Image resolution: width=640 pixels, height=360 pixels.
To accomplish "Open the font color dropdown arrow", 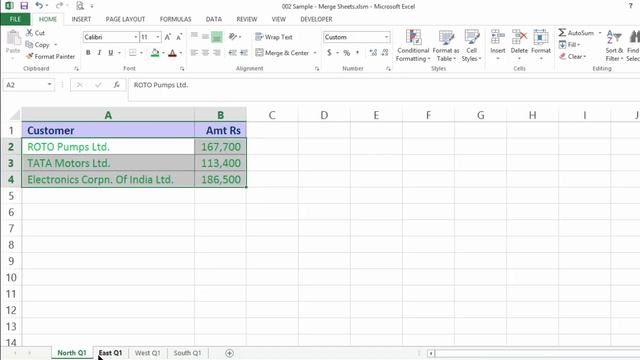I will [x=180, y=53].
